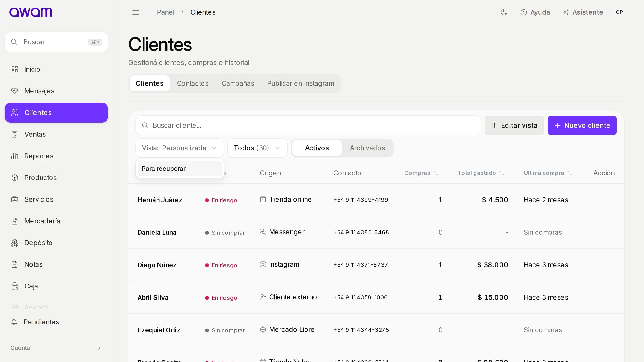This screenshot has width=644, height=362.
Task: Open Reportes in sidebar
Action: (x=56, y=156)
